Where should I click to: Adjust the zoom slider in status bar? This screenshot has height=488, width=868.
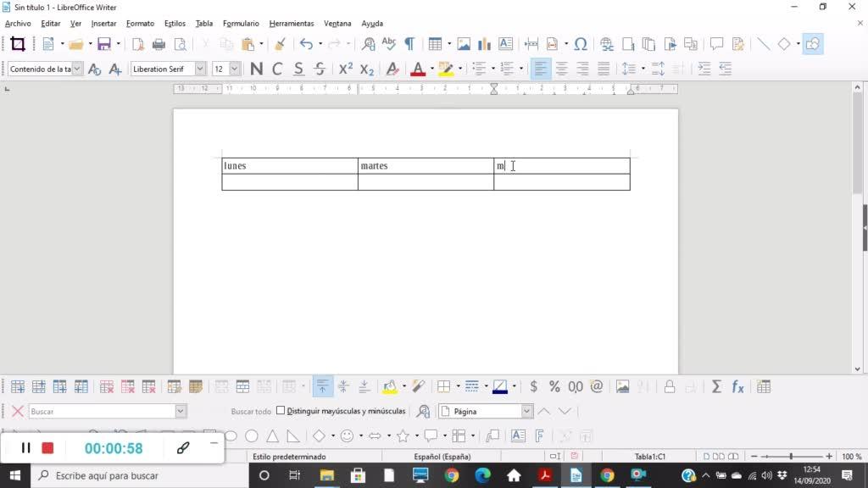click(x=791, y=457)
